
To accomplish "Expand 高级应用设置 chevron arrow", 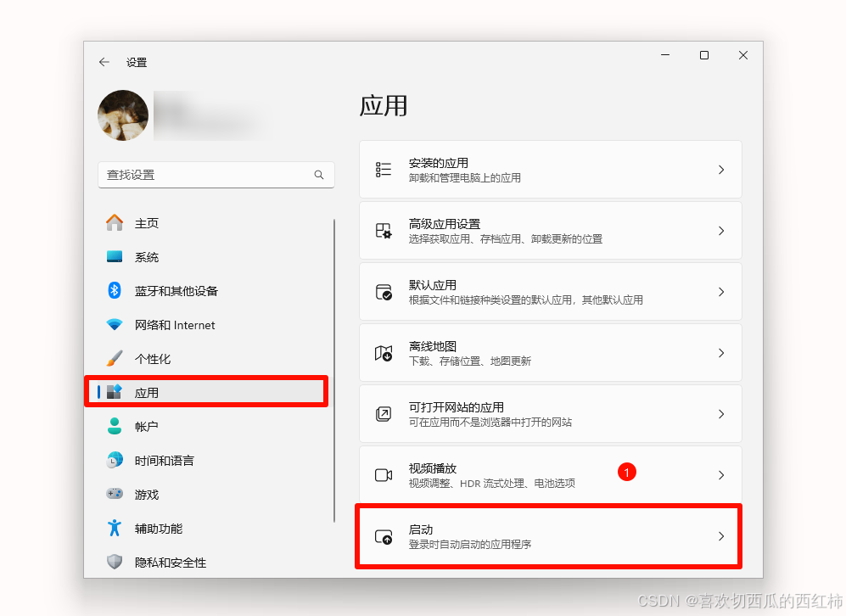I will (721, 230).
